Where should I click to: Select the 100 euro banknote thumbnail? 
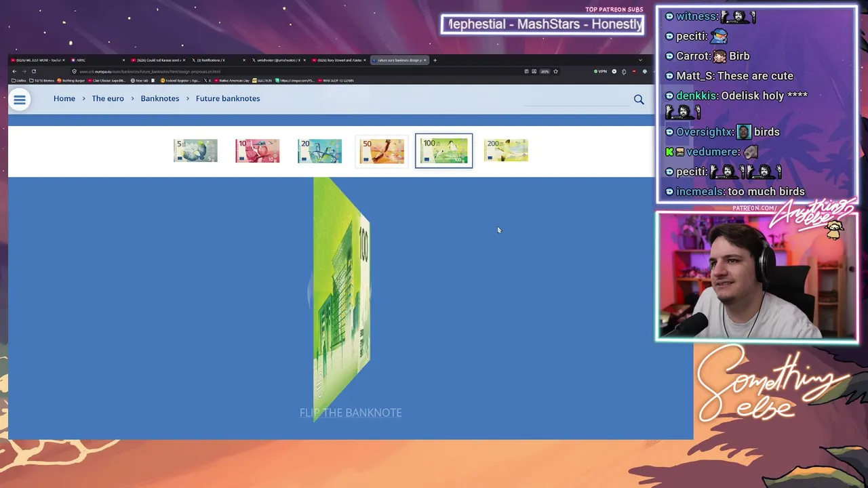click(444, 150)
